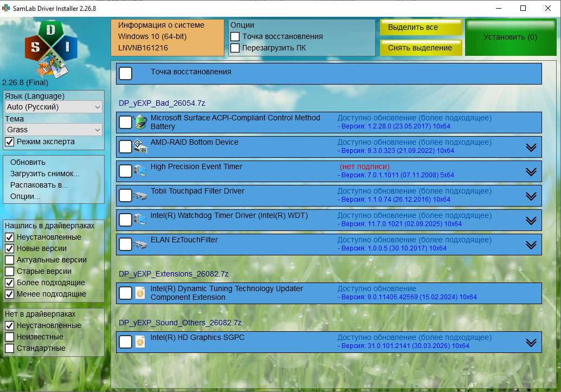Screen dimensions: 561x392
Task: Expand Tobii Touchpad Filter Driver alternatives
Action: (x=531, y=196)
